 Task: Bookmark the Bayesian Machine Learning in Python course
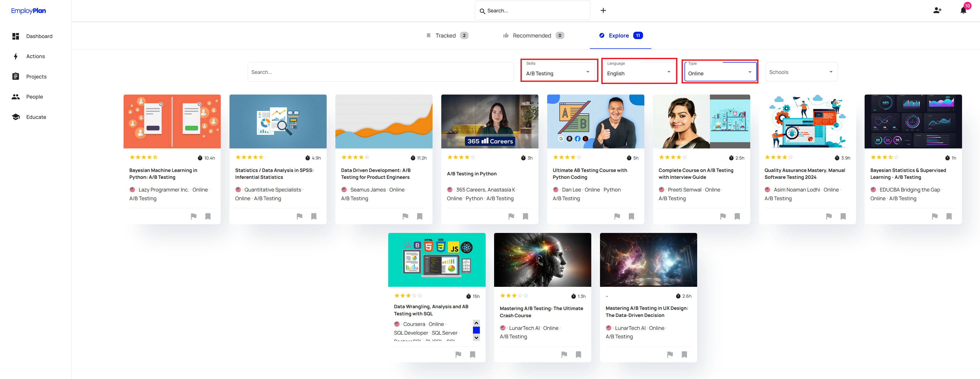pyautogui.click(x=208, y=217)
